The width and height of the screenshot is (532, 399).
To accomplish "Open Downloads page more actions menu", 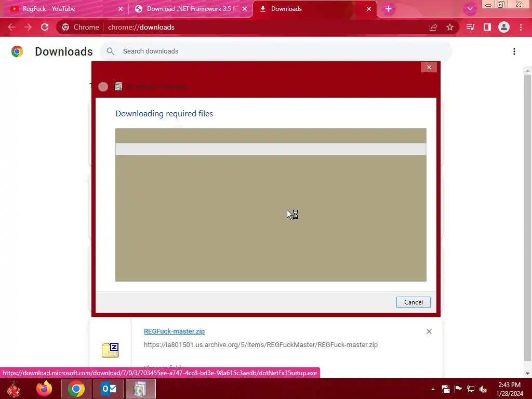I will click(514, 51).
